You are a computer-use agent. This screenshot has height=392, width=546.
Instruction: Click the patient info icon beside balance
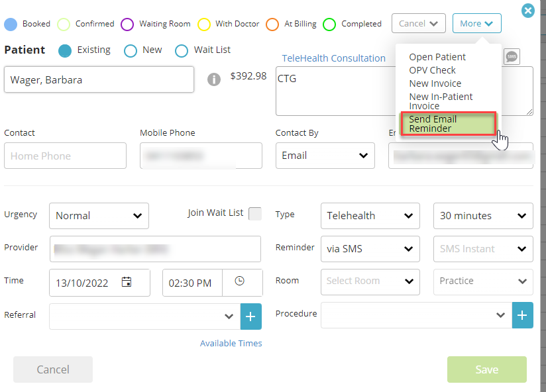click(214, 79)
